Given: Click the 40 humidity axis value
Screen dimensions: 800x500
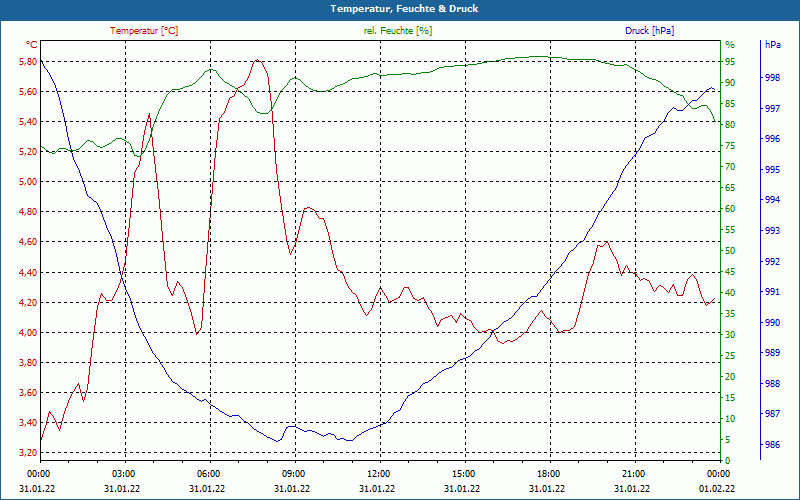Looking at the screenshot, I should pyautogui.click(x=730, y=293).
